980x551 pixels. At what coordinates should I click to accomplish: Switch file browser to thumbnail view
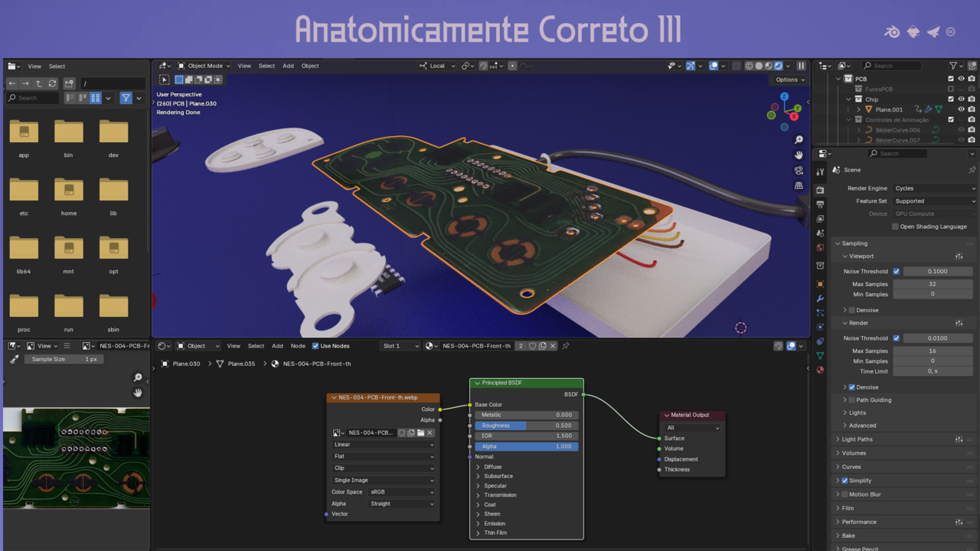tap(96, 98)
